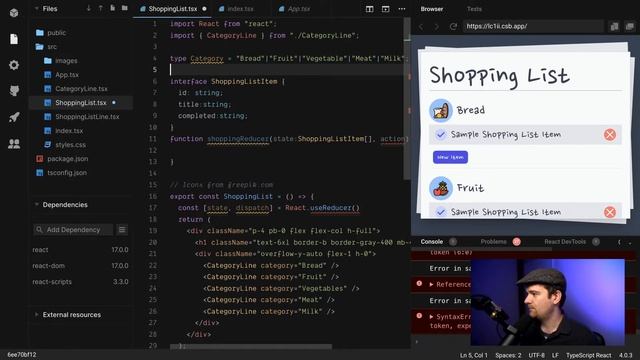Open the Console tab

pos(432,242)
